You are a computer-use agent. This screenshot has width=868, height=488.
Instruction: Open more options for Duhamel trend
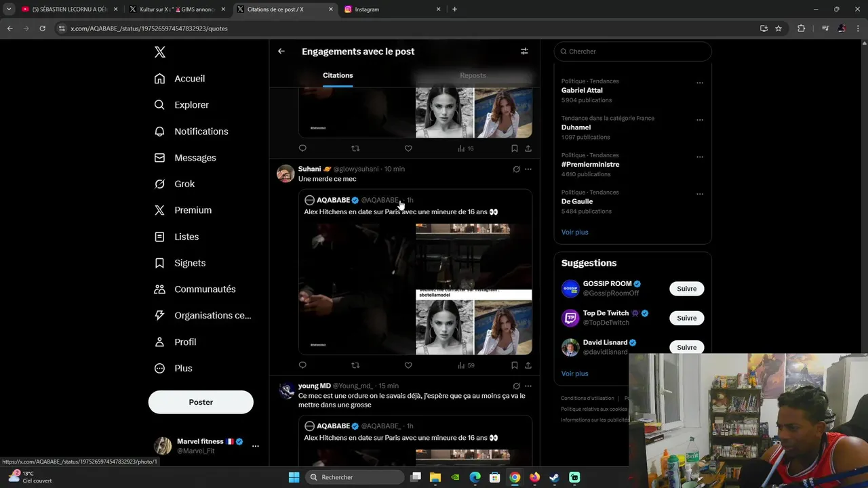(x=700, y=120)
